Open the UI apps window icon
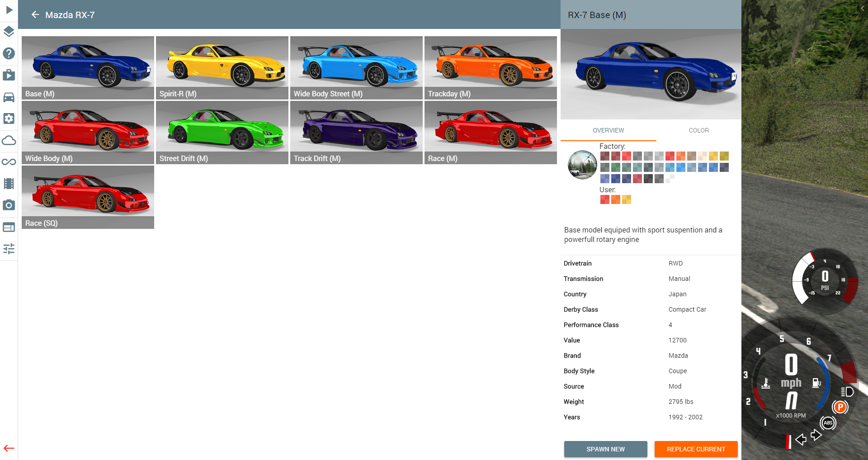 click(x=9, y=227)
